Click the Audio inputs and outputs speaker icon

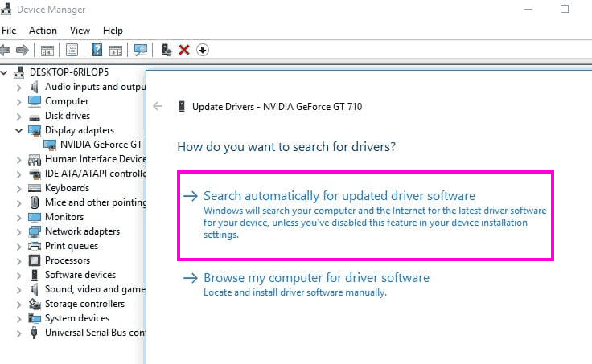pyautogui.click(x=34, y=87)
